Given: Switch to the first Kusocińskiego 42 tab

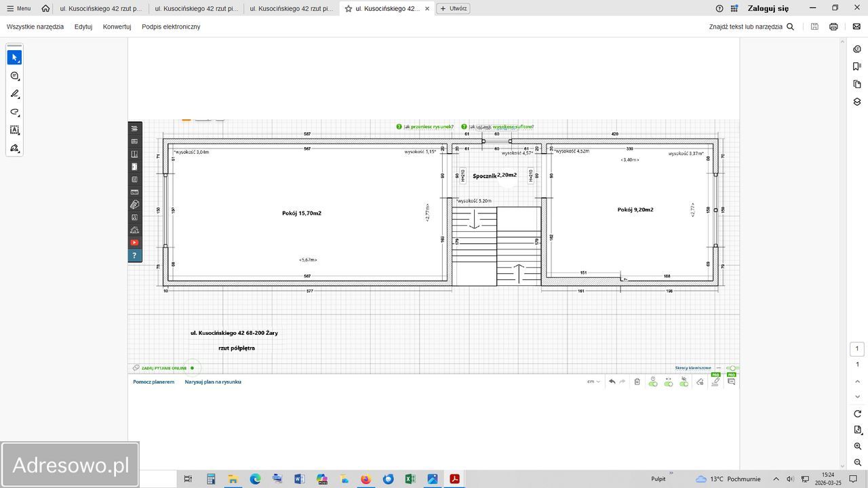Looking at the screenshot, I should pos(100,9).
